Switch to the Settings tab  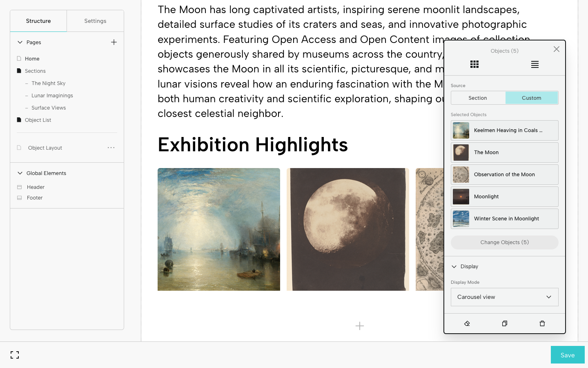[95, 21]
